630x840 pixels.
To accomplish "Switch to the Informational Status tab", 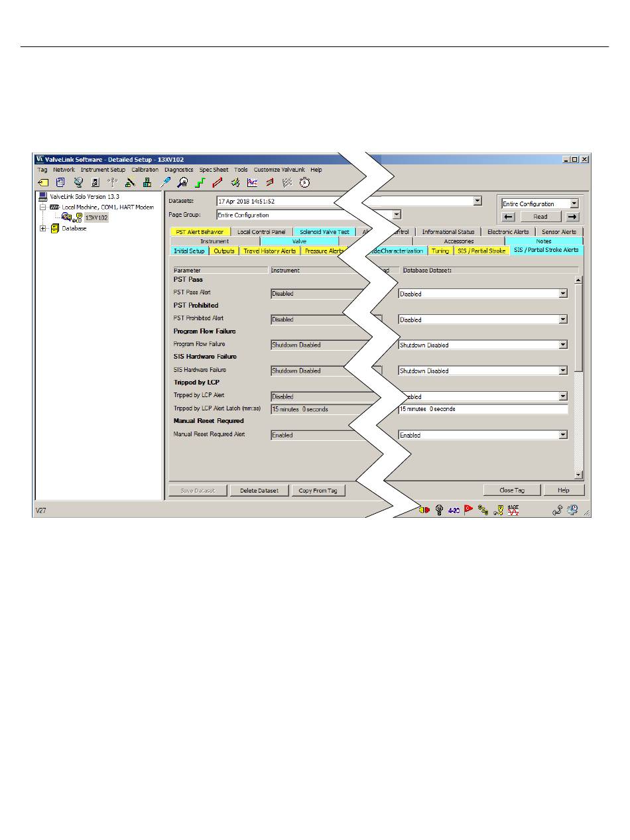I will (x=448, y=232).
